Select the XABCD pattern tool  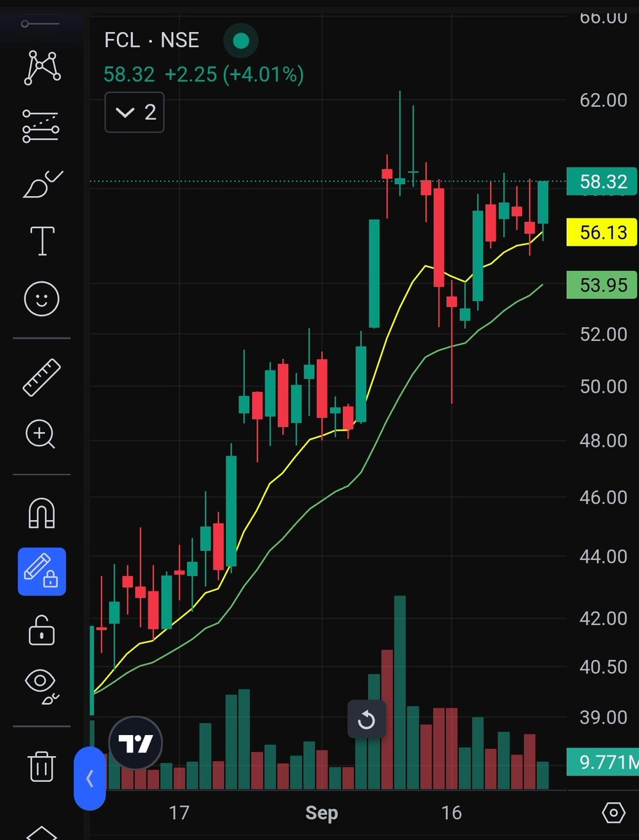pos(42,68)
